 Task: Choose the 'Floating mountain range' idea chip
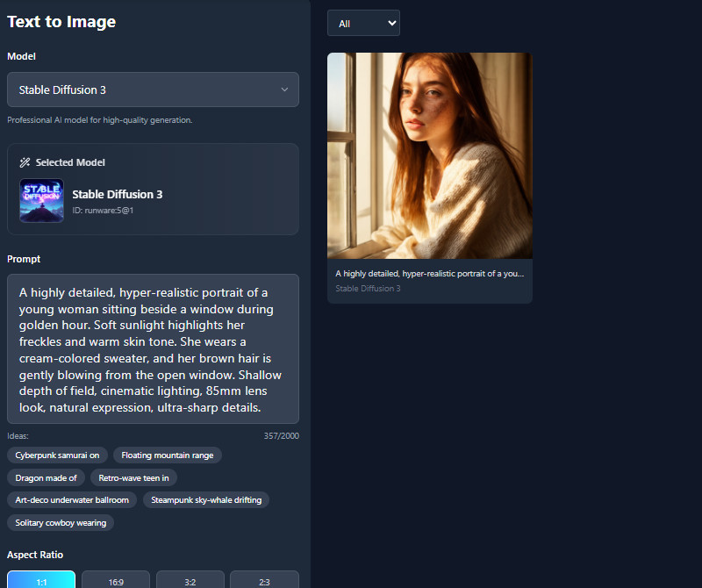[x=168, y=455]
